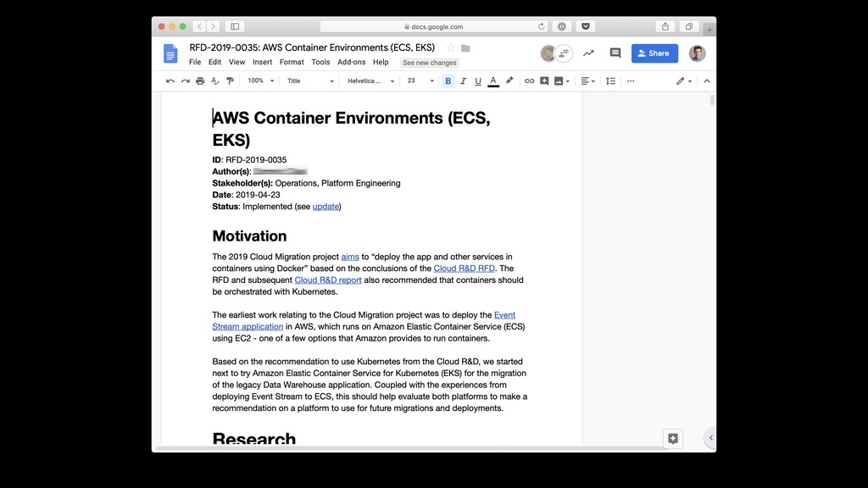
Task: Open the Add-ons menu
Action: point(351,63)
